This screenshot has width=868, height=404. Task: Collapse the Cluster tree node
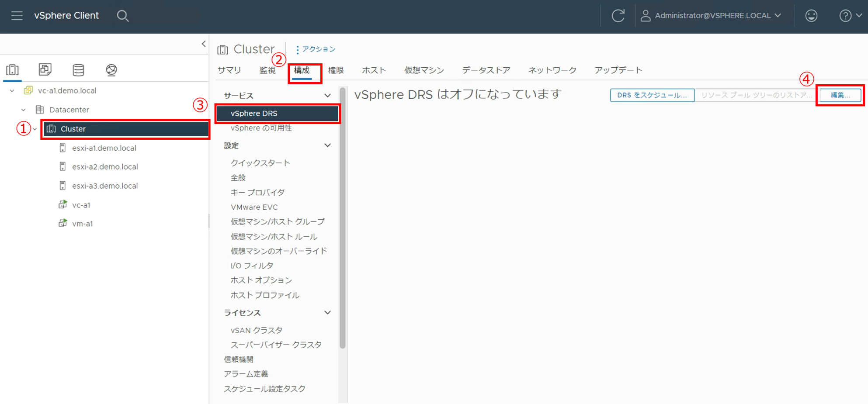point(35,129)
